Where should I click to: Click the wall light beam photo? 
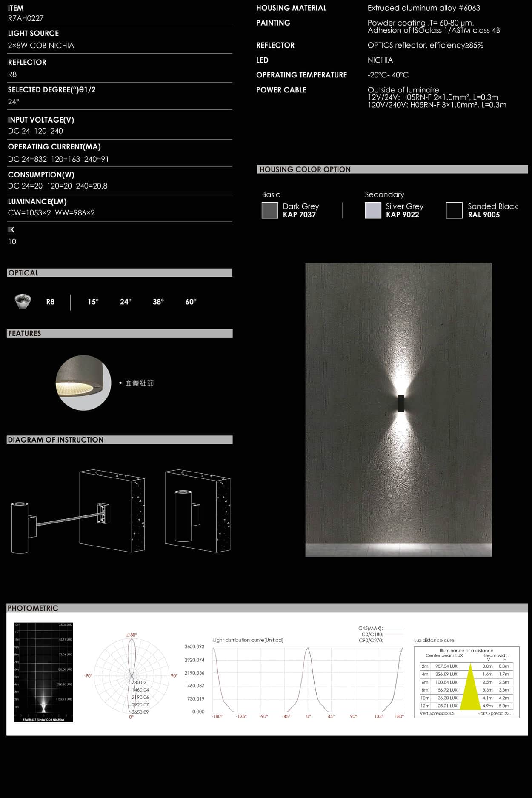pos(398,409)
